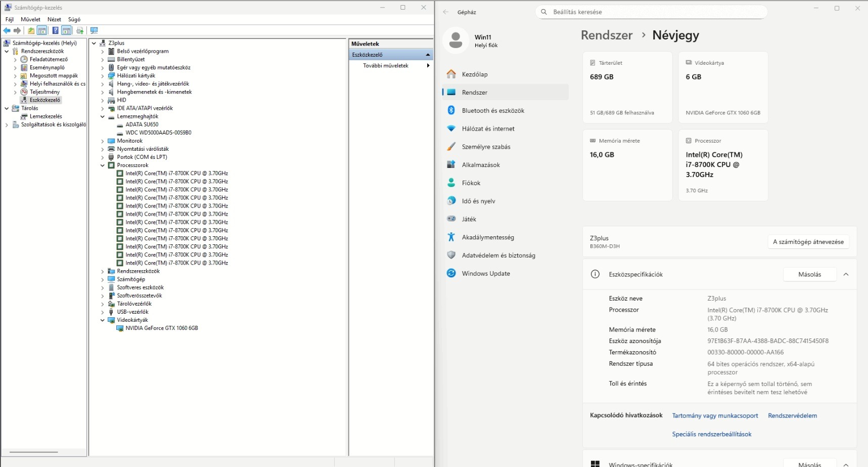The width and height of the screenshot is (868, 467).
Task: Click the Tárterület 689 GB card
Action: coord(627,87)
